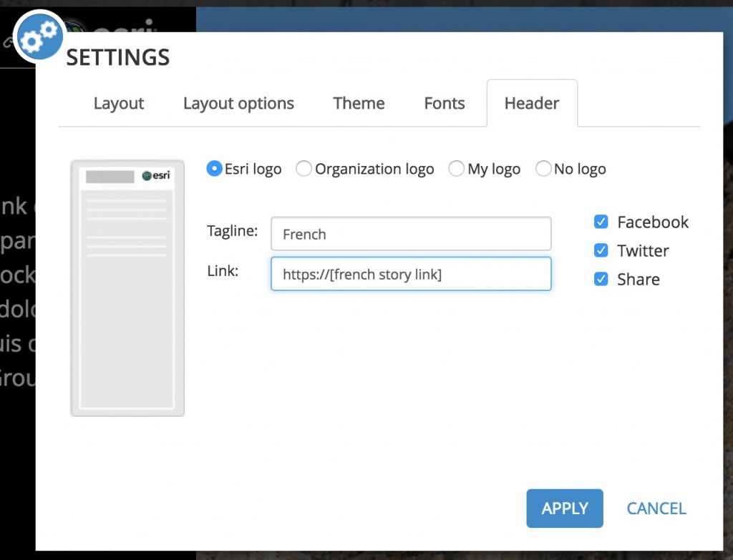Viewport: 733px width, 560px height.
Task: Pick the No logo option
Action: [543, 169]
